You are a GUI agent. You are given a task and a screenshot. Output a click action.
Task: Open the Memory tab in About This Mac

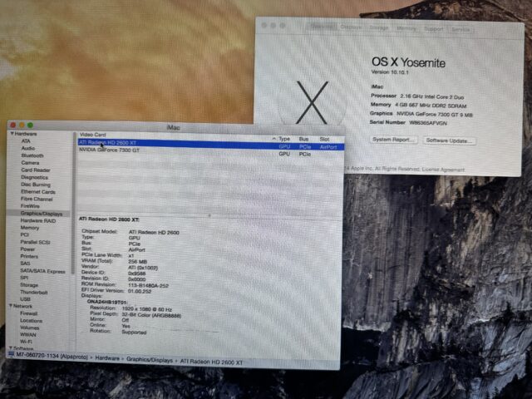point(406,28)
